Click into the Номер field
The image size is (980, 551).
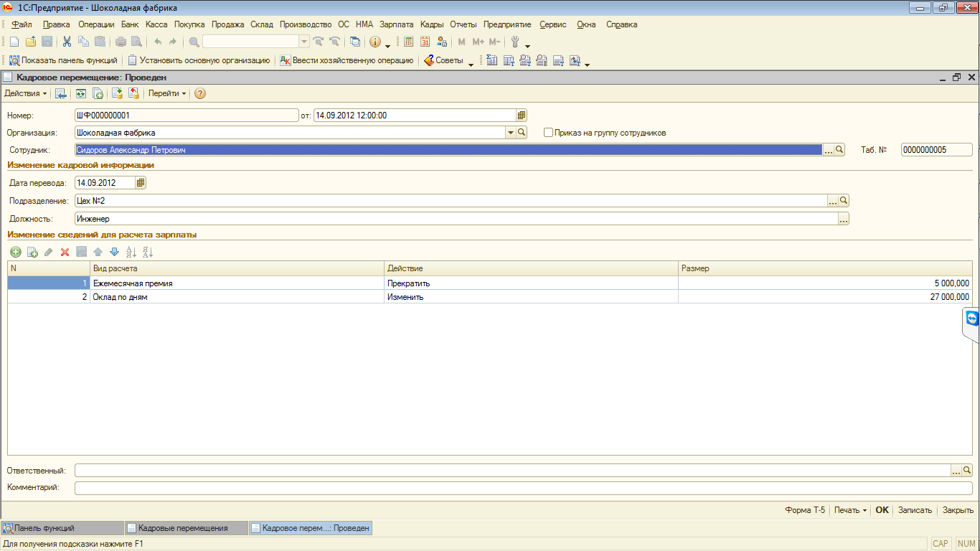click(x=187, y=115)
